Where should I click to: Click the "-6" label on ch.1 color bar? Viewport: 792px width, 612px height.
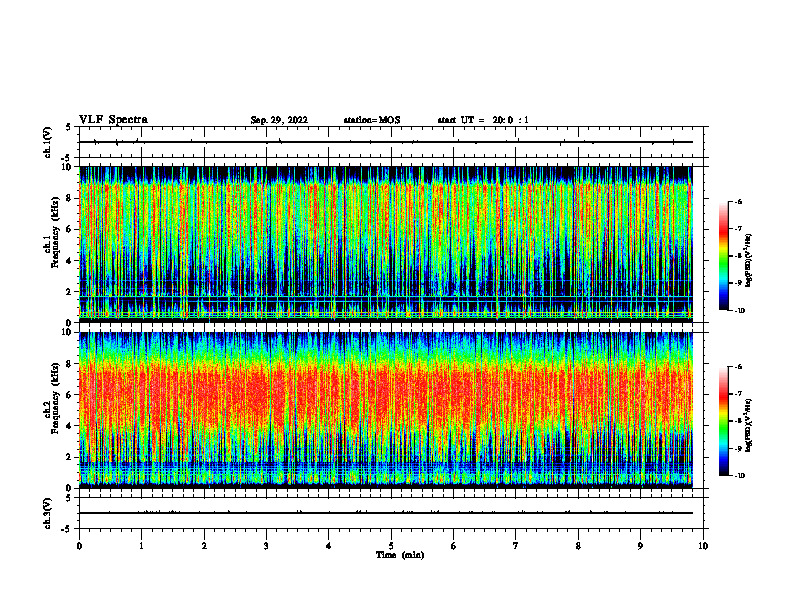738,201
